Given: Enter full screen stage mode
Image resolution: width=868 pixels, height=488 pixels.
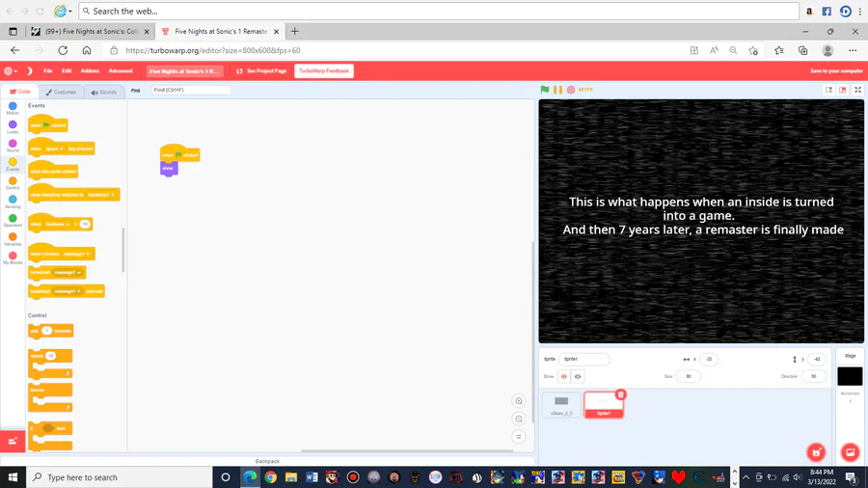Looking at the screenshot, I should (857, 90).
